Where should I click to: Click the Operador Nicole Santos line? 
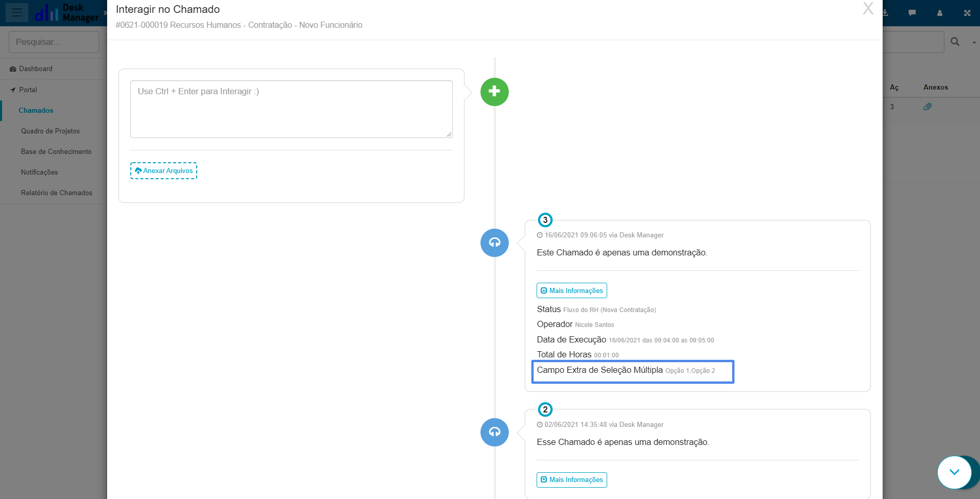pyautogui.click(x=575, y=324)
